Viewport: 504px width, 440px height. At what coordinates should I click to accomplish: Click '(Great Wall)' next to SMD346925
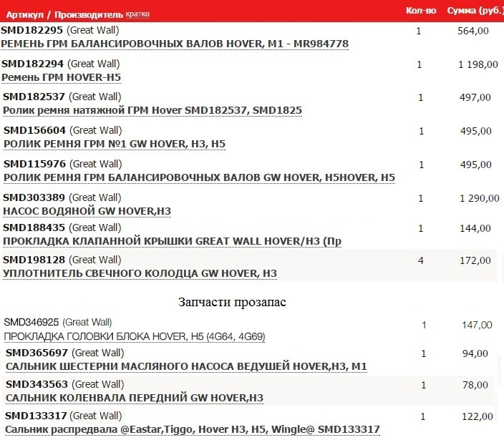(x=87, y=323)
